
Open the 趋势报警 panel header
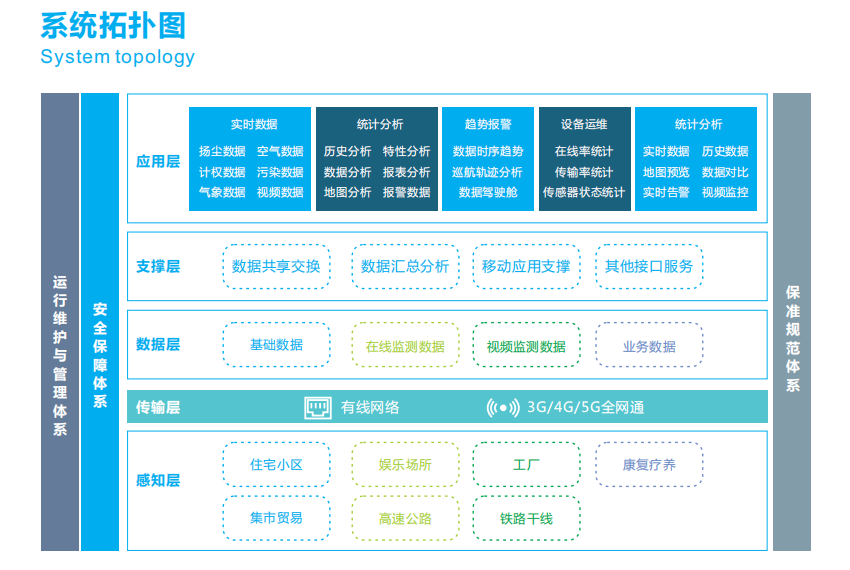click(x=488, y=125)
